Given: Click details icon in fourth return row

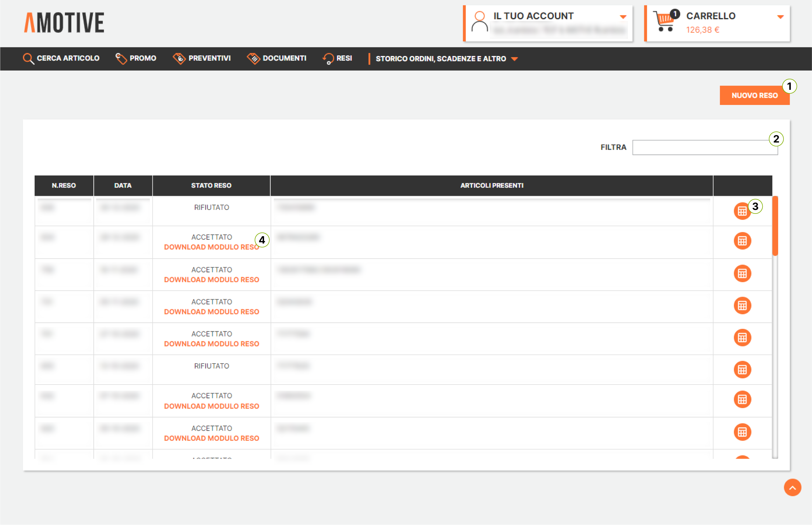Looking at the screenshot, I should click(x=742, y=305).
